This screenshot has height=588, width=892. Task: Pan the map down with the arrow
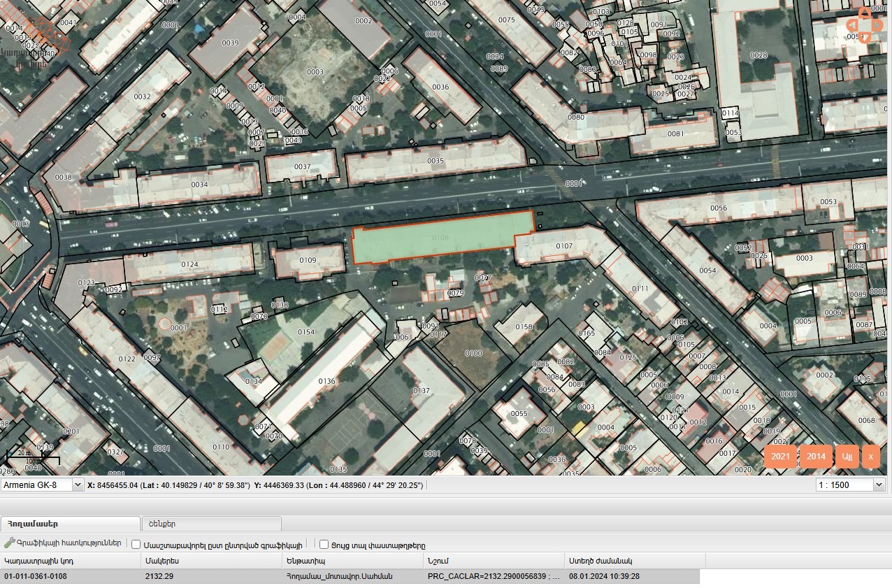pos(865,38)
